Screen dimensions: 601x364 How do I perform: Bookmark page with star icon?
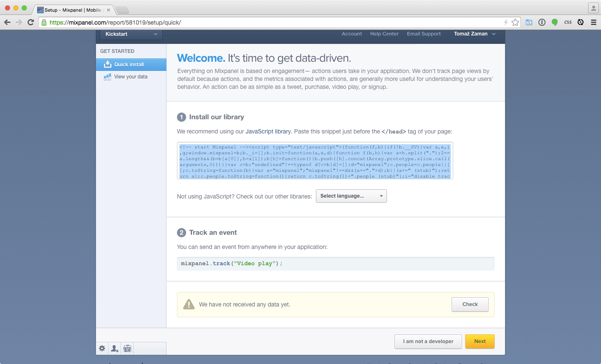(x=515, y=23)
